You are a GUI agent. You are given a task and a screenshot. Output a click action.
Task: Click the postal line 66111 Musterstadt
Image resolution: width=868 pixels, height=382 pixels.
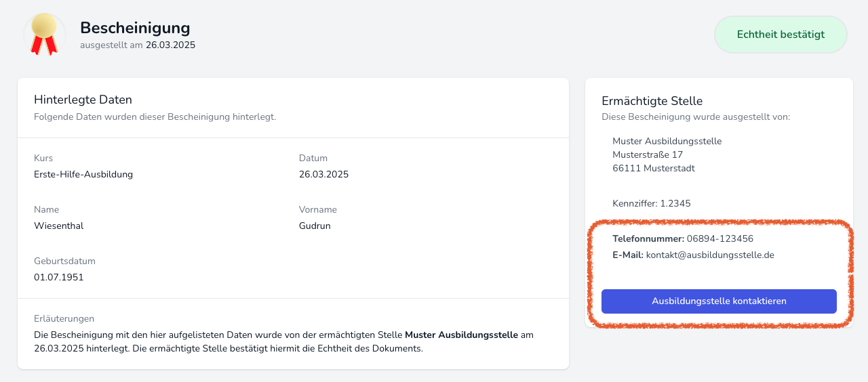coord(653,169)
